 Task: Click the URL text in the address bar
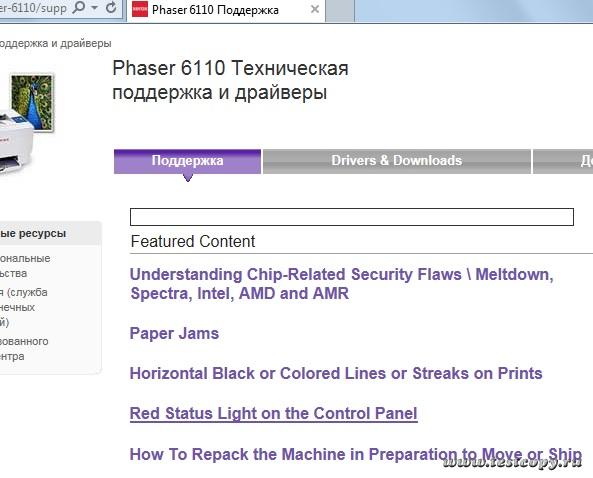33,8
